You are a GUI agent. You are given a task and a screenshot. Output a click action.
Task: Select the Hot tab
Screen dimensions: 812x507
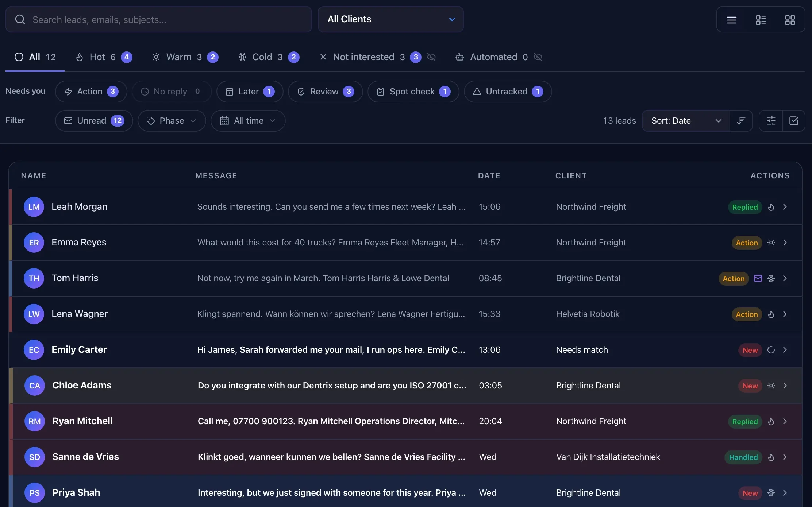104,57
